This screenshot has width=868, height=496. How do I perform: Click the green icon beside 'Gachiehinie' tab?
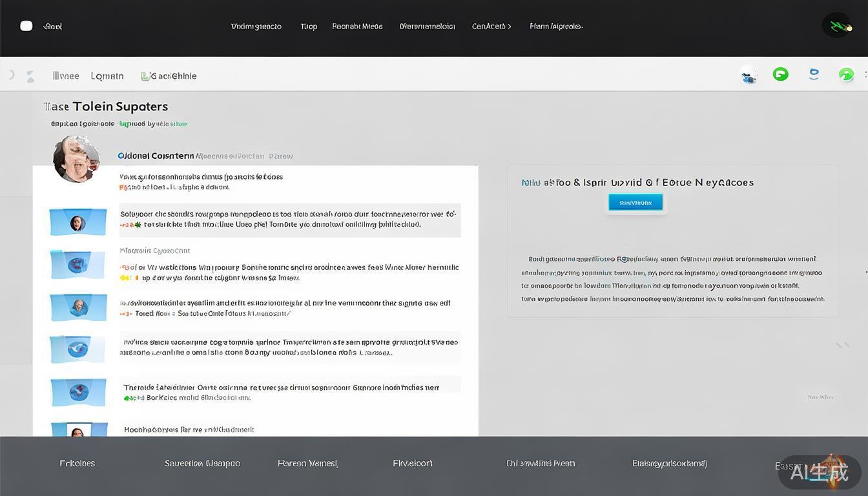coord(145,76)
